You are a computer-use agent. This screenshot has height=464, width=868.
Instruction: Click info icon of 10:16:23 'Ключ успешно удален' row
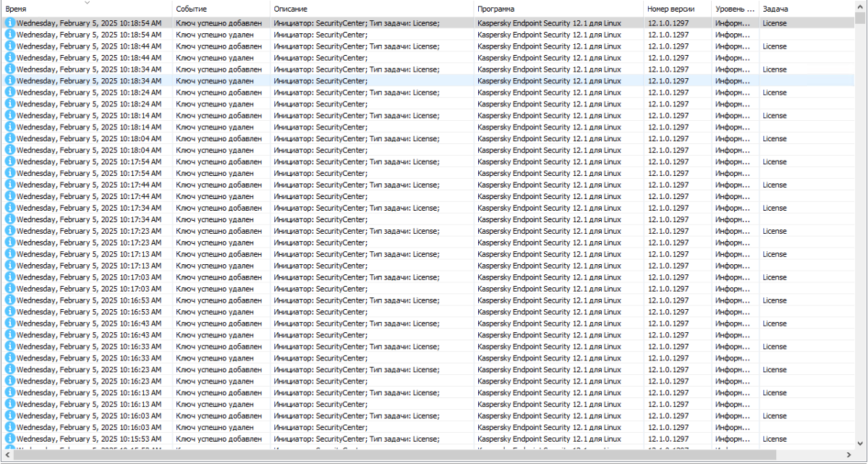pyautogui.click(x=10, y=381)
